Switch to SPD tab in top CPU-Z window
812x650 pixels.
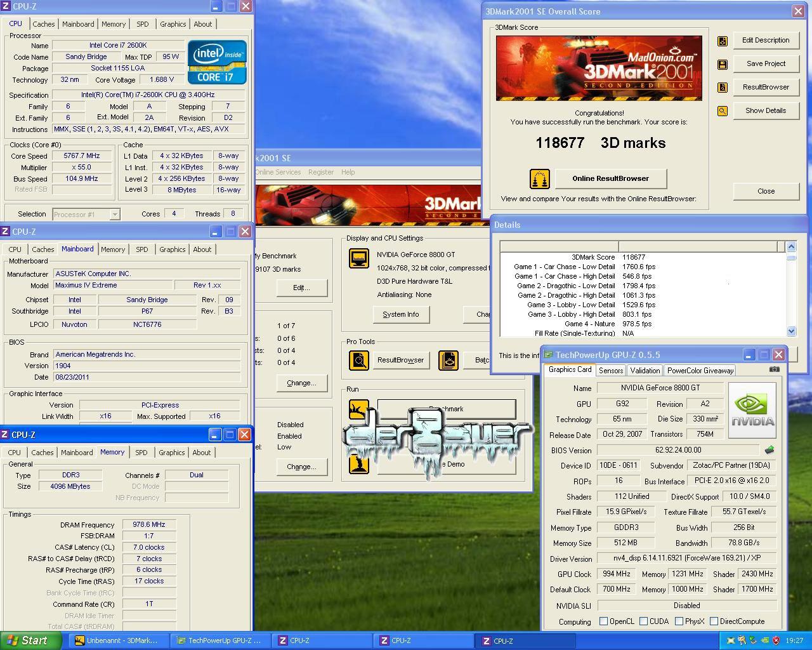[143, 24]
